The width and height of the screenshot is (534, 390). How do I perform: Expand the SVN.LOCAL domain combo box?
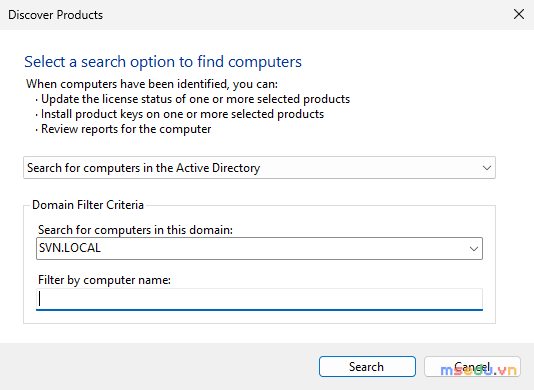click(259, 248)
